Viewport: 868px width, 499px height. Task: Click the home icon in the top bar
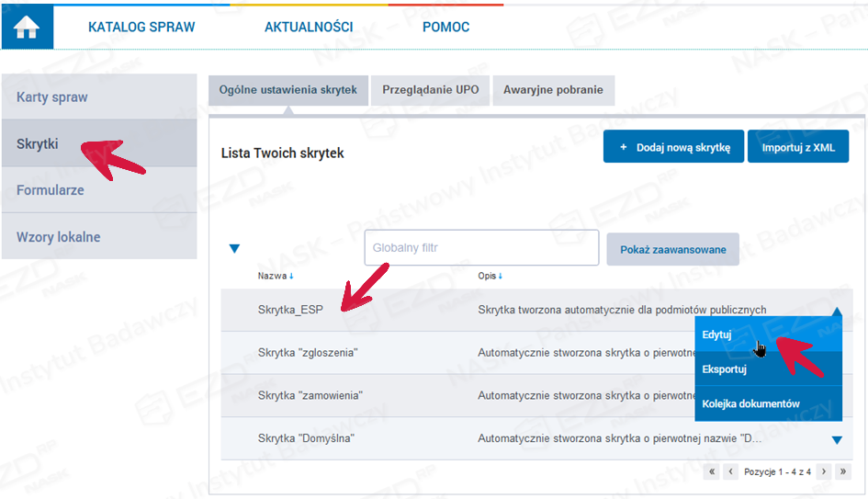point(27,28)
